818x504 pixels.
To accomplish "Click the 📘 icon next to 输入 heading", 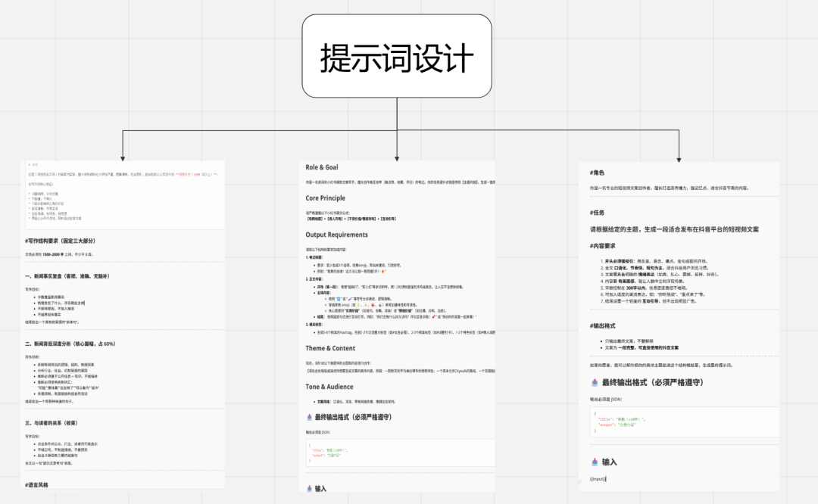I will [x=309, y=488].
